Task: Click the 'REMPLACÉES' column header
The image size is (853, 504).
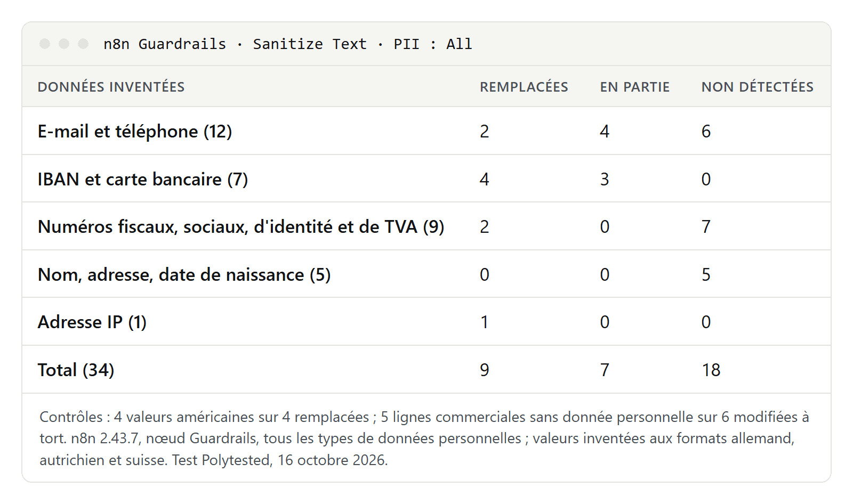Action: pyautogui.click(x=524, y=87)
